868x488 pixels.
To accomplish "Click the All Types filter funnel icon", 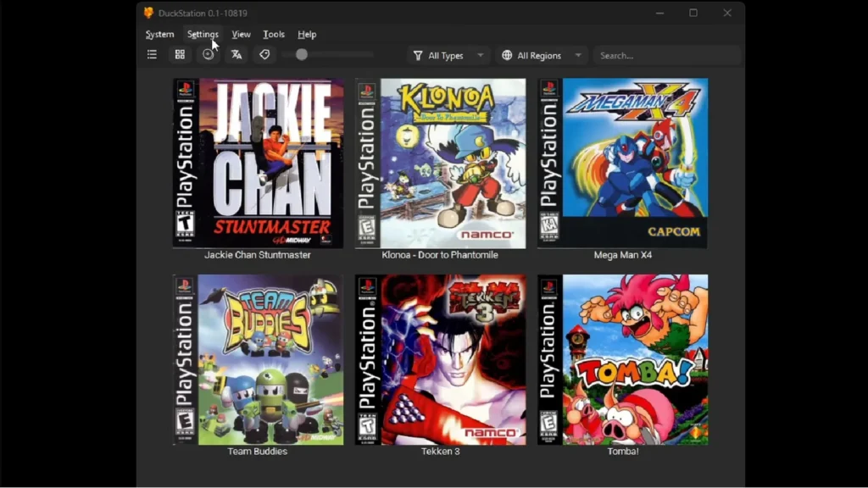I will (418, 55).
